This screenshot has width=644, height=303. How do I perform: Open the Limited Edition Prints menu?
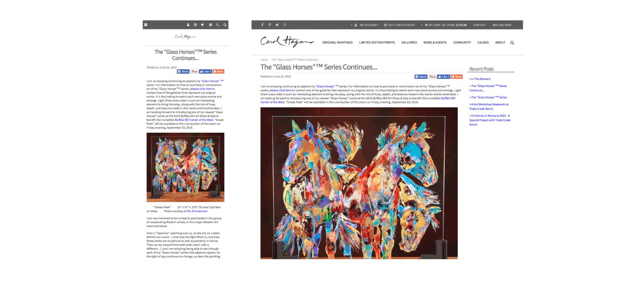[377, 43]
